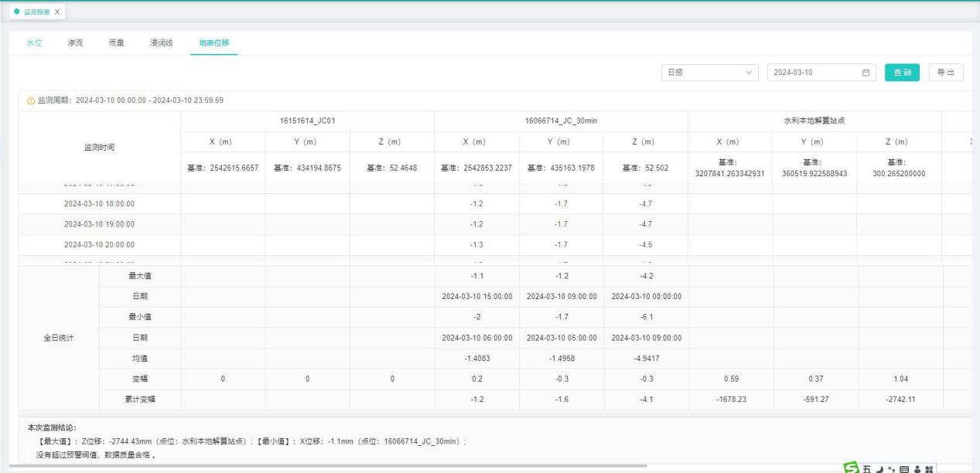Click the 导出 export button

pyautogui.click(x=945, y=73)
